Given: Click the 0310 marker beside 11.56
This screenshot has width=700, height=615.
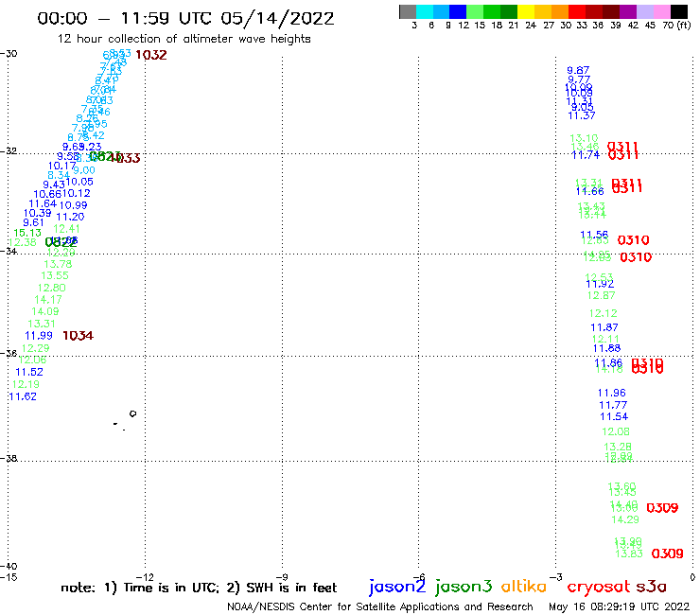Looking at the screenshot, I should [634, 240].
